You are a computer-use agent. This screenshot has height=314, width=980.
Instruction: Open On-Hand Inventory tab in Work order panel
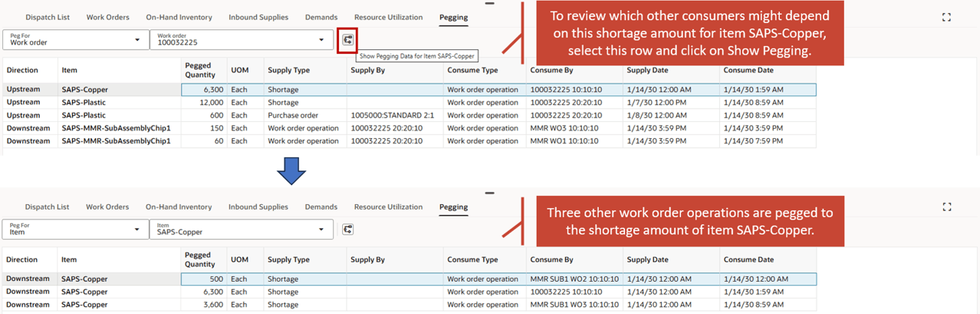pyautogui.click(x=179, y=17)
